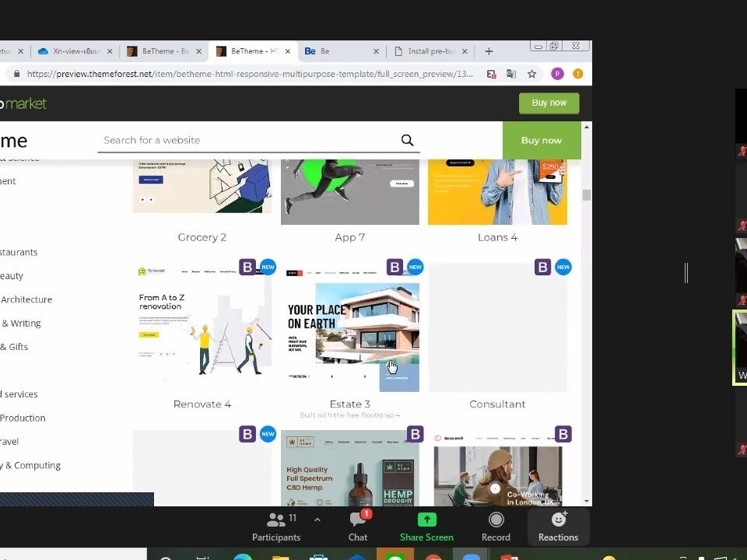Click Buy now in the dark header
747x560 pixels.
(549, 103)
